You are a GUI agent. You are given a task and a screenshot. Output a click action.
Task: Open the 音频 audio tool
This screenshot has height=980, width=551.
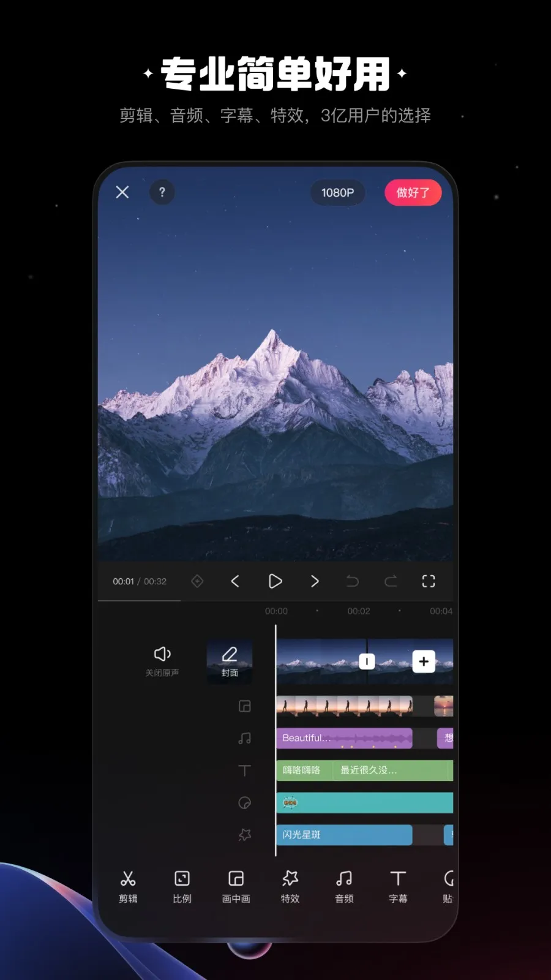(x=344, y=886)
